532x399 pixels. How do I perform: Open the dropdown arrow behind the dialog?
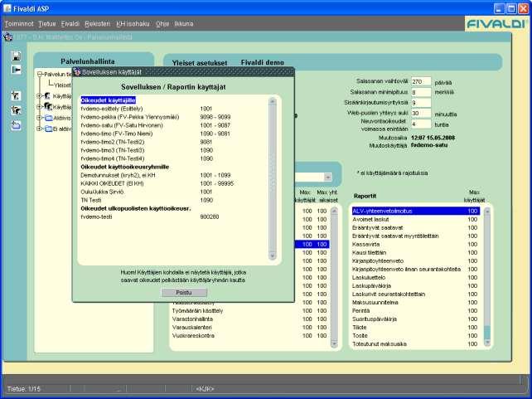(328, 177)
